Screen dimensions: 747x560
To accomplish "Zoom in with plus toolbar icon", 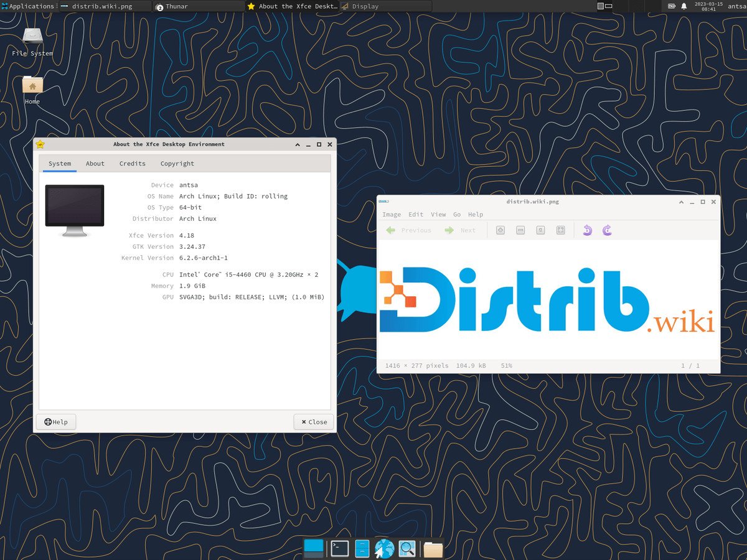I will pyautogui.click(x=500, y=230).
